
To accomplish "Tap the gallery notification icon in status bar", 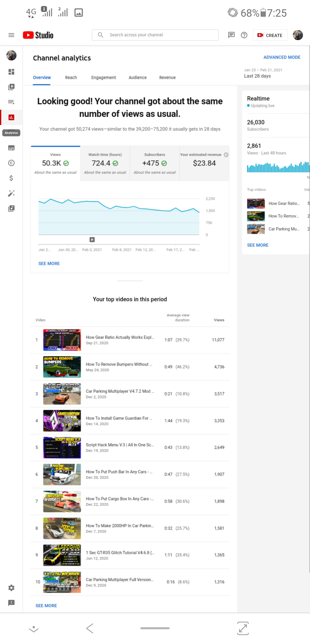I will [79, 13].
